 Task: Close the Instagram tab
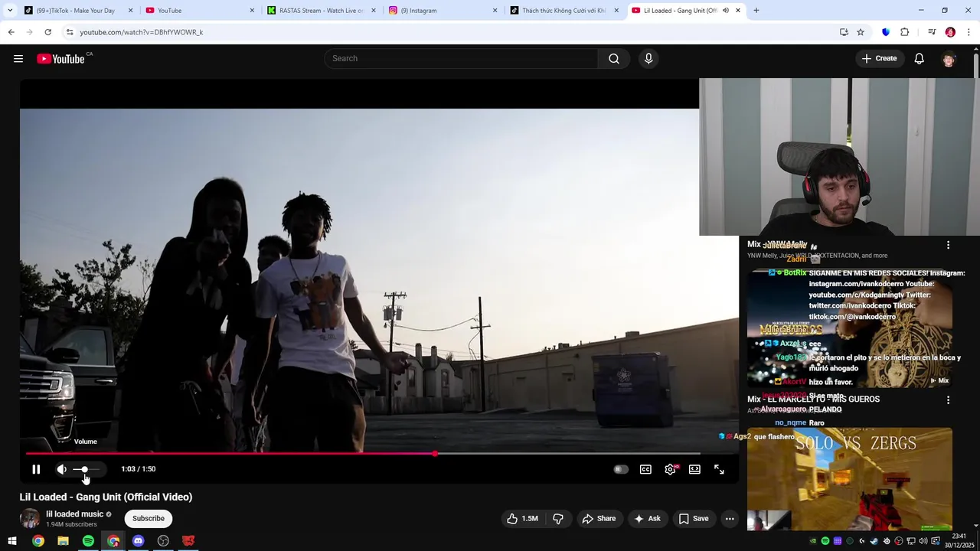pos(495,11)
